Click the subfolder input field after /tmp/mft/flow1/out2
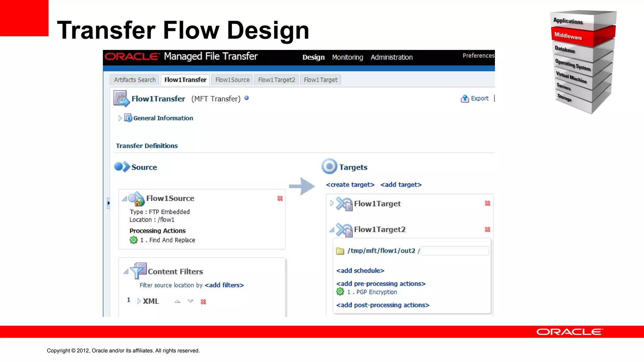The height and width of the screenshot is (362, 644). [455, 251]
